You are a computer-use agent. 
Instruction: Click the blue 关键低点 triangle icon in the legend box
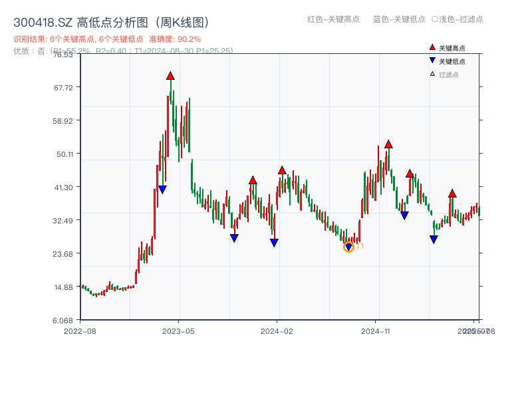[433, 60]
